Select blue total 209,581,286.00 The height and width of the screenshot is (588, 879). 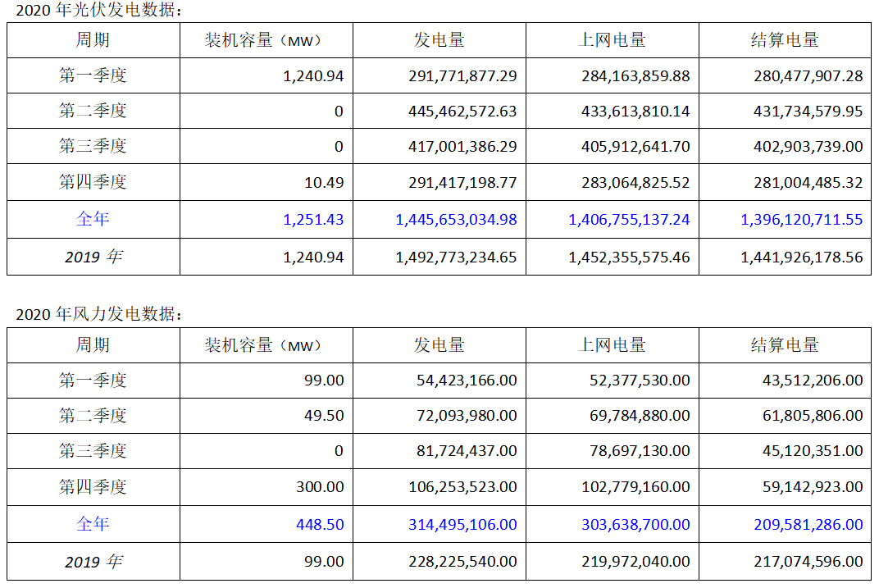pyautogui.click(x=808, y=524)
